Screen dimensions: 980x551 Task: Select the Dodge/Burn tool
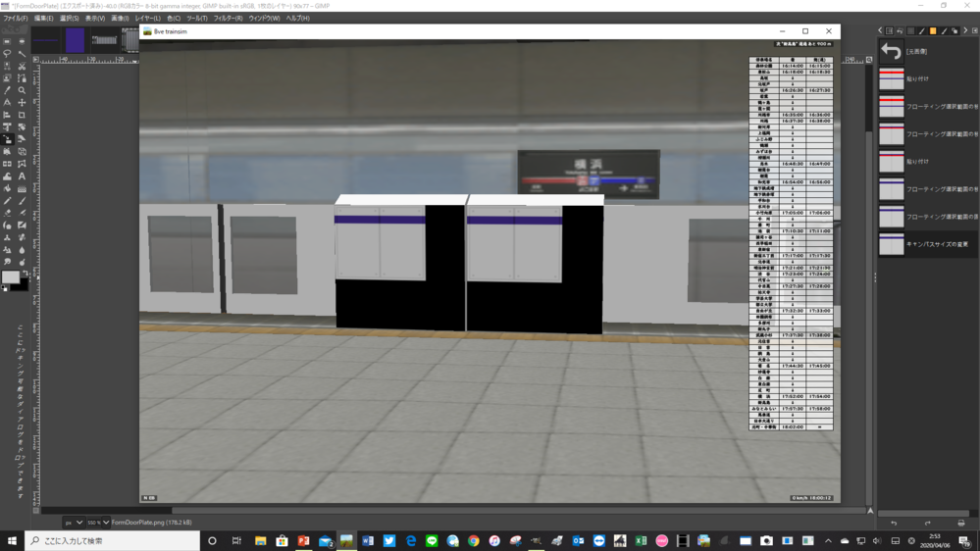point(22,262)
